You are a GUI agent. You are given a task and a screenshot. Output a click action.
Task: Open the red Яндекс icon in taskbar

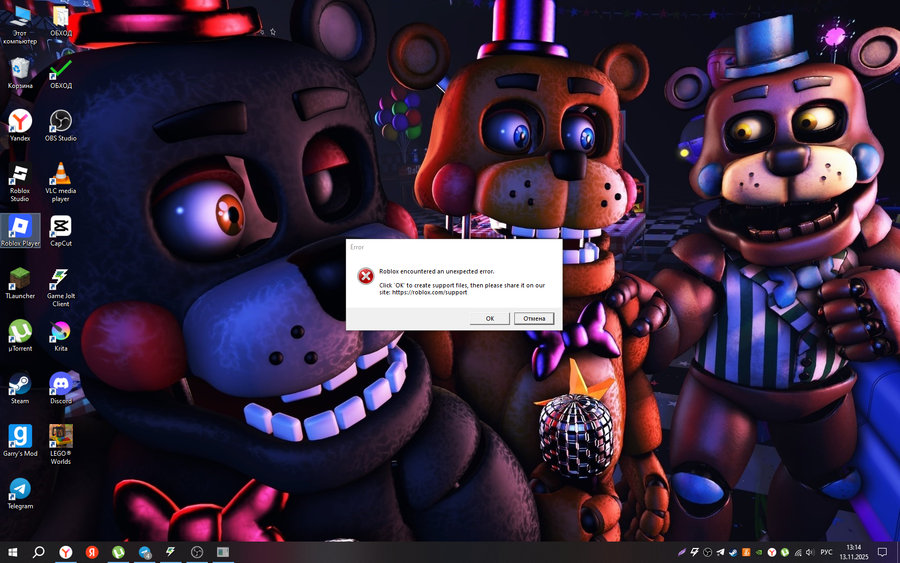coord(92,552)
